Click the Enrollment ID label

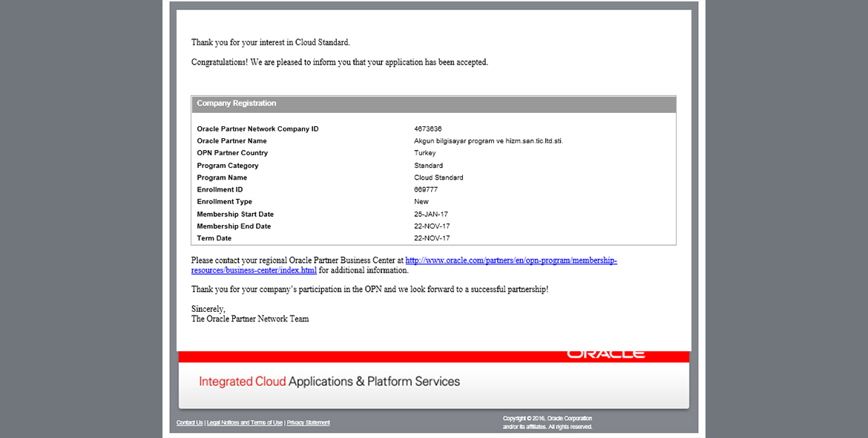(220, 190)
